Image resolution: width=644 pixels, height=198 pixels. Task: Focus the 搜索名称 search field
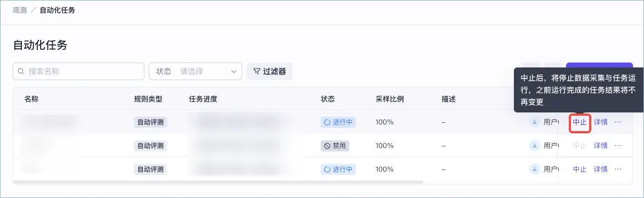79,71
